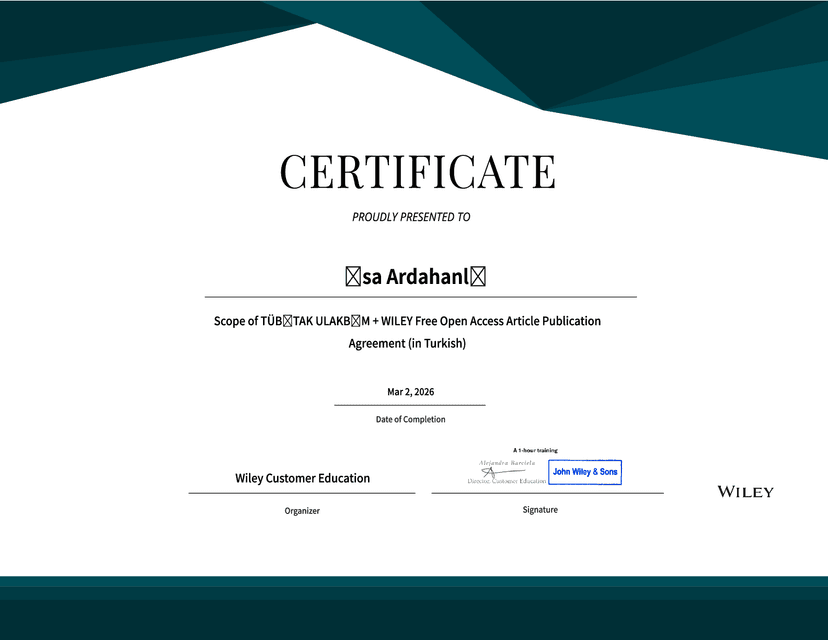Click the date Mar 2, 2026
This screenshot has height=640, width=828.
click(410, 392)
